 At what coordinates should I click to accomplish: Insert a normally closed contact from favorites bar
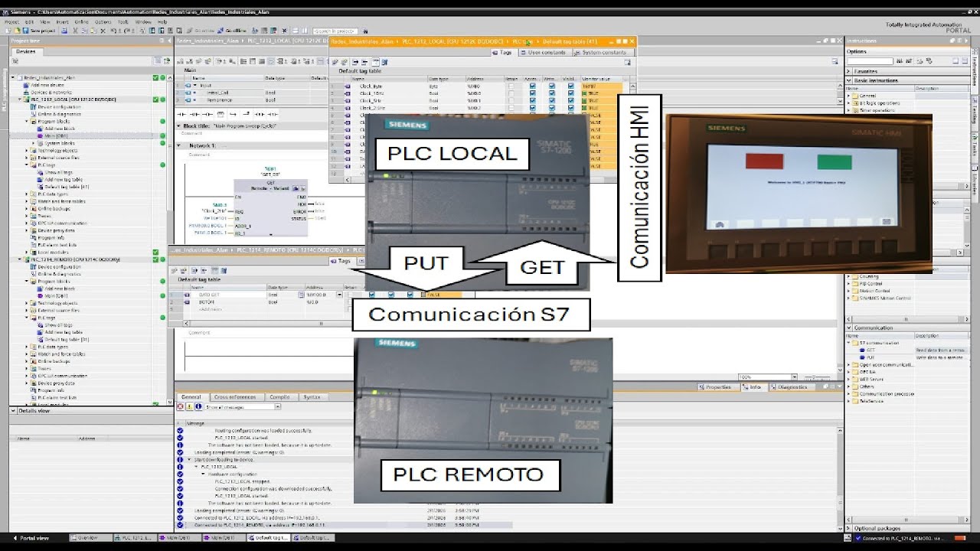[x=194, y=115]
